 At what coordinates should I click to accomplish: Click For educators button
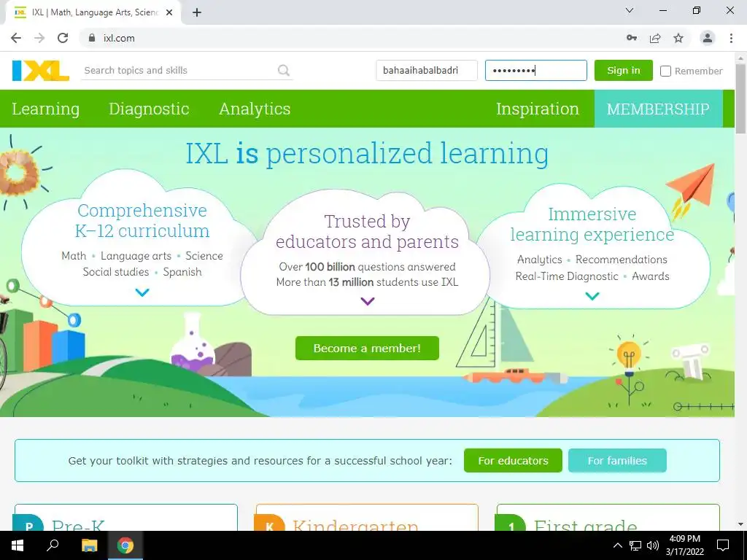[x=513, y=461]
